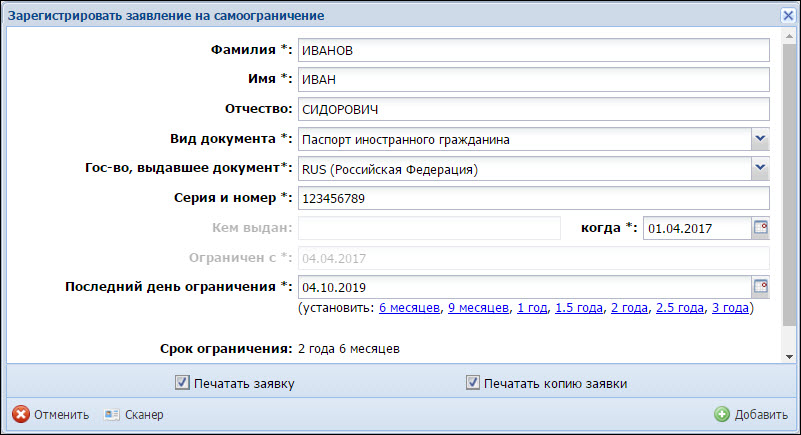The image size is (801, 435).
Task: Focus the Серия и номер field
Action: click(533, 198)
